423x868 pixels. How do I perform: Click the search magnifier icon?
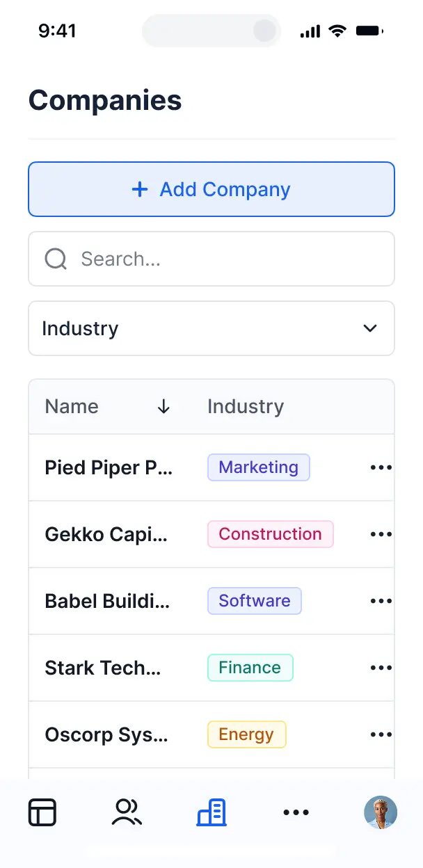pyautogui.click(x=56, y=259)
